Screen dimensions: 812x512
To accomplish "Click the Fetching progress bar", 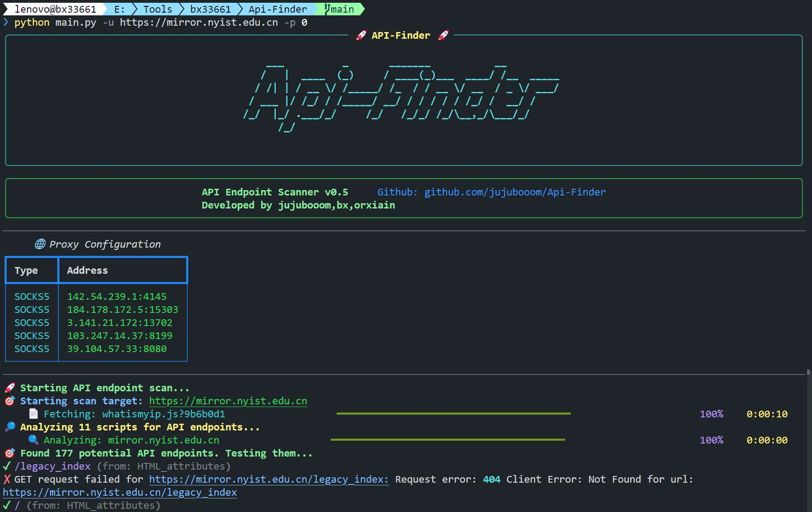I will coord(453,413).
